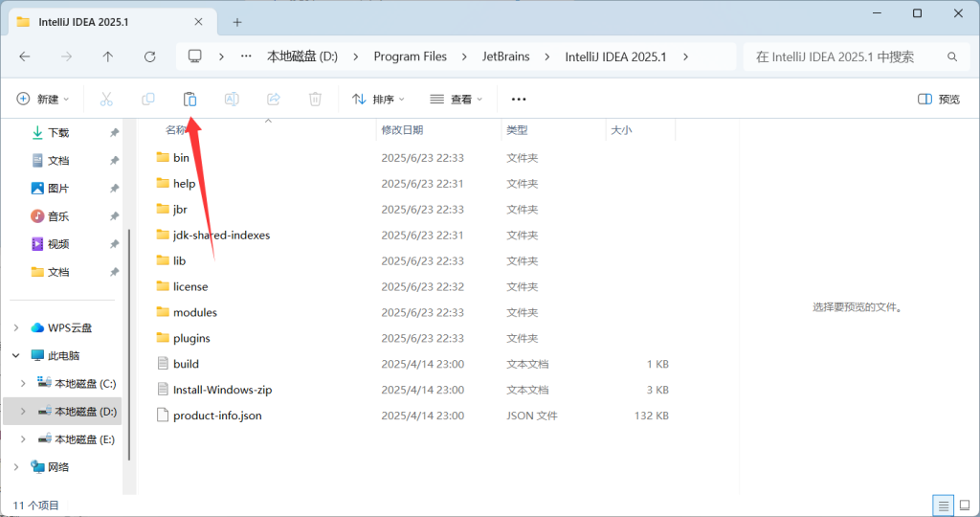Click pin icon beside 音乐 in sidebar
The width and height of the screenshot is (980, 517).
115,216
